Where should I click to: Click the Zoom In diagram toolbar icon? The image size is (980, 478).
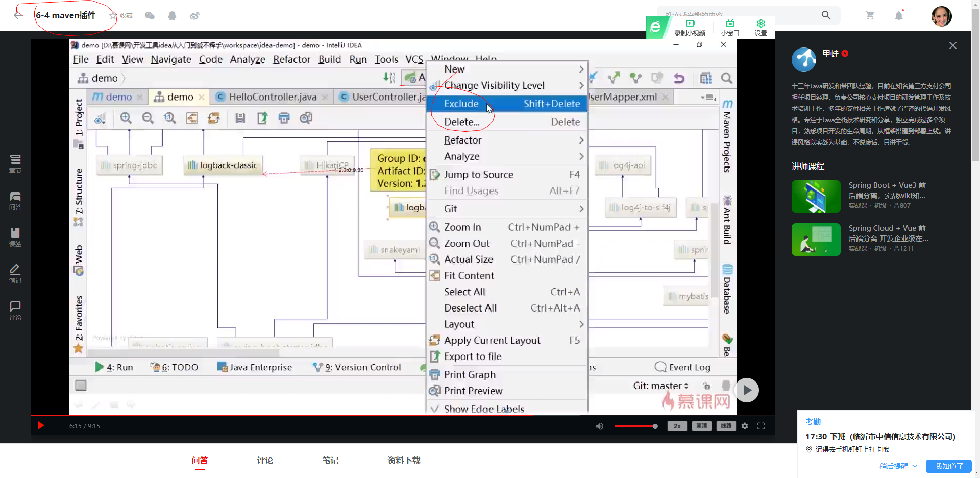click(x=126, y=118)
